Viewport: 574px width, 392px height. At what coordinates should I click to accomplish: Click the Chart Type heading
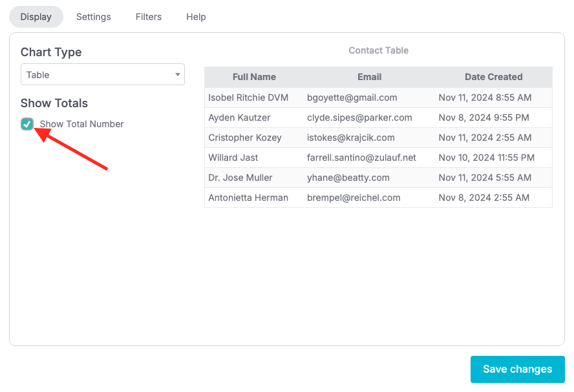point(51,52)
